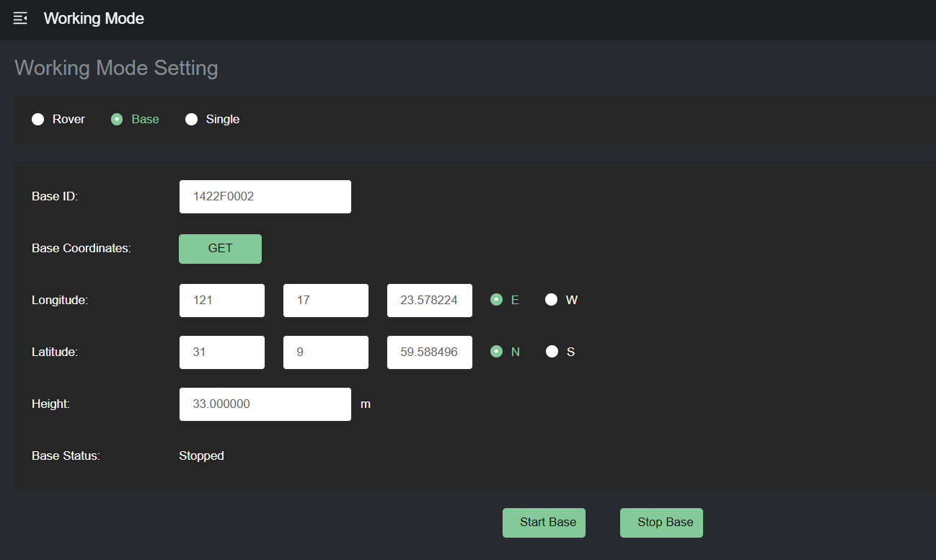Choose East longitude hemisphere
Screen dimensions: 936x560
497,300
